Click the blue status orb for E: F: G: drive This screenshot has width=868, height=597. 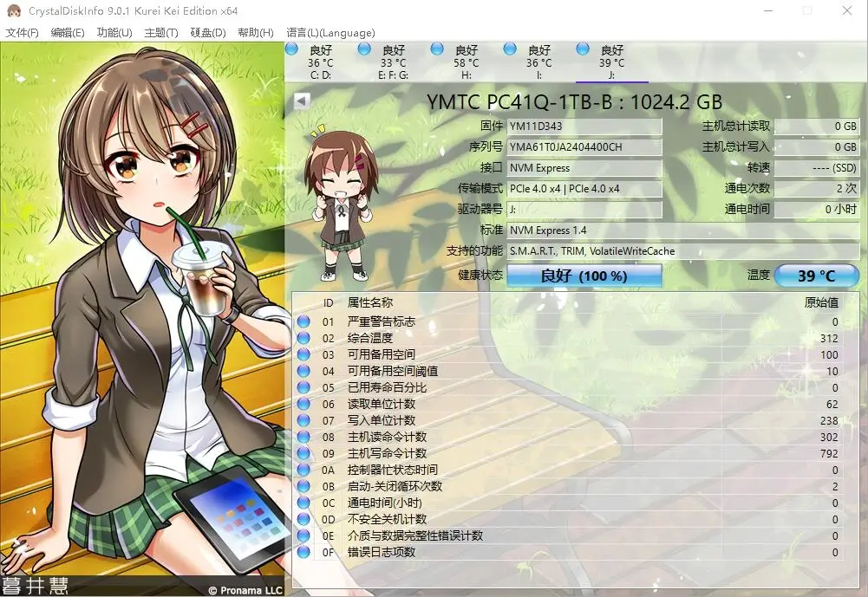[x=364, y=49]
